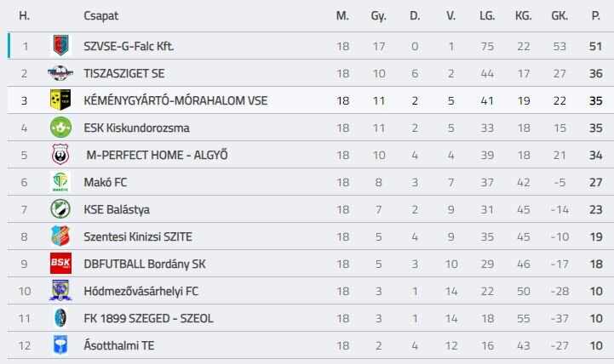This screenshot has width=614, height=364.
Task: Click the GK. goal difference header
Action: click(x=559, y=15)
